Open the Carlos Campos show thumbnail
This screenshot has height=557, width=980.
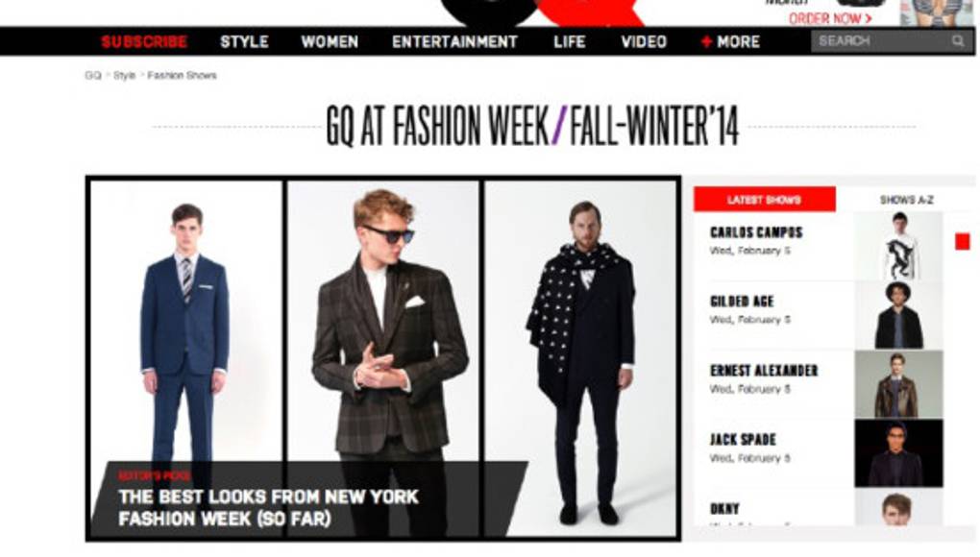[x=898, y=246]
